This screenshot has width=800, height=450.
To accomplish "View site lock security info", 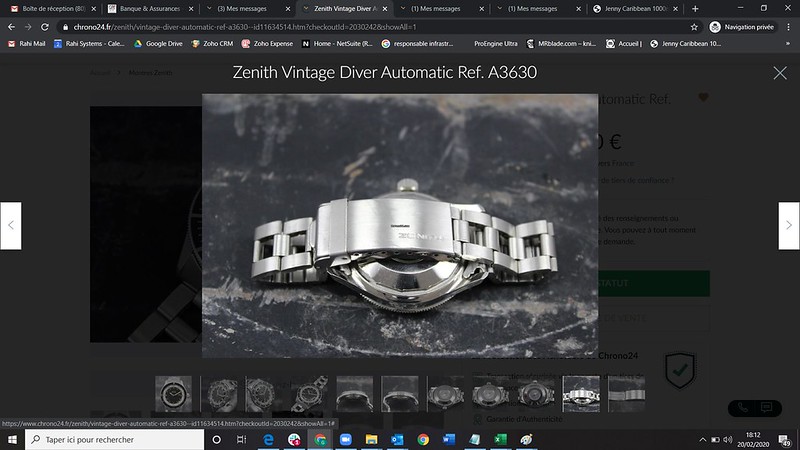I will click(65, 27).
